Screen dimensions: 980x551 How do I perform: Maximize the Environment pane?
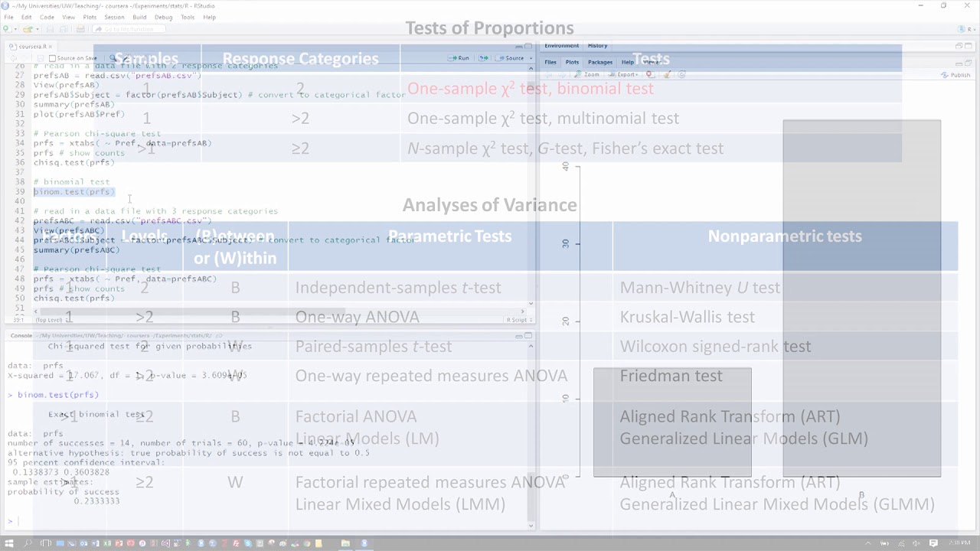tap(969, 46)
